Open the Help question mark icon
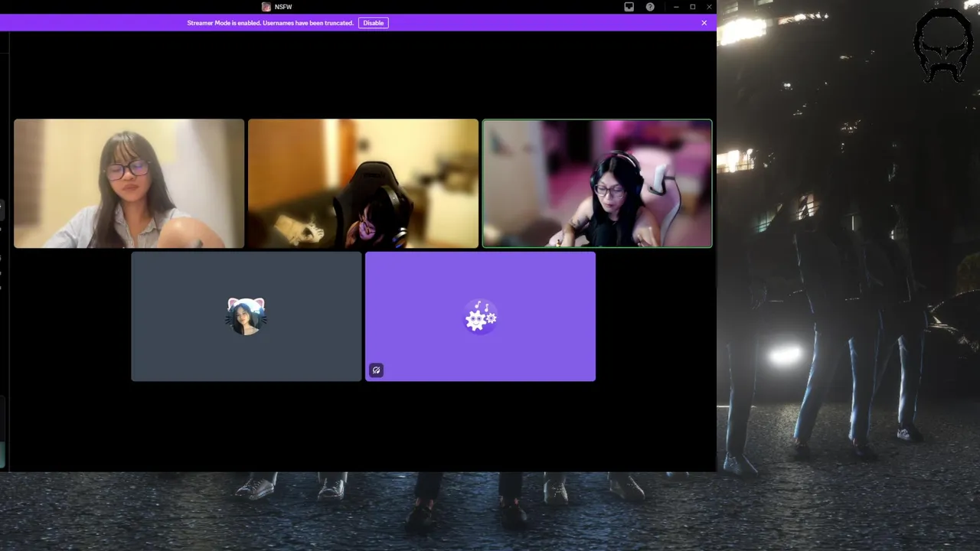 pyautogui.click(x=650, y=7)
